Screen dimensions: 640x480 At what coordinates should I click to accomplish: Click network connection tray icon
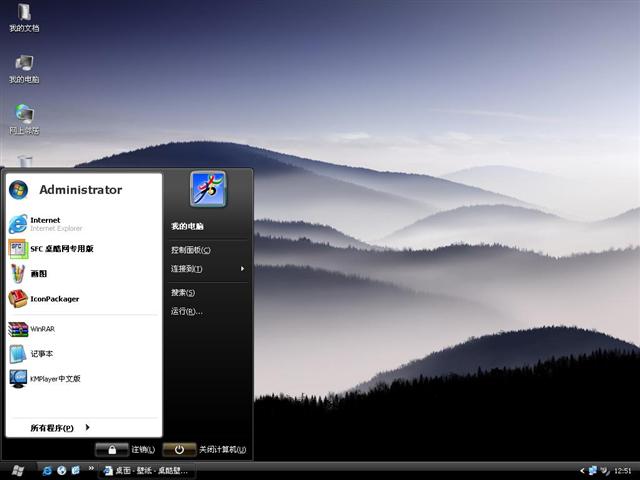[593, 471]
